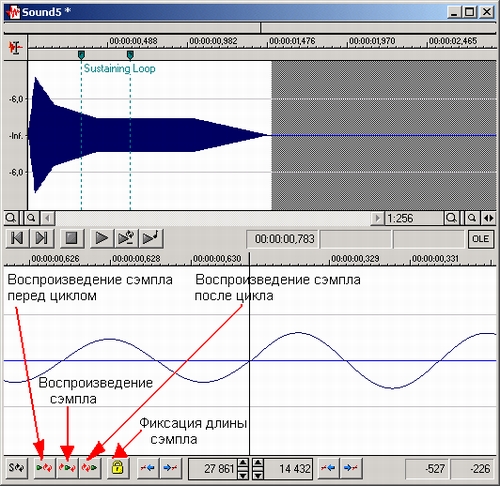Select the Sustaining Loop start marker
Screen dimensions: 500x486
(81, 55)
